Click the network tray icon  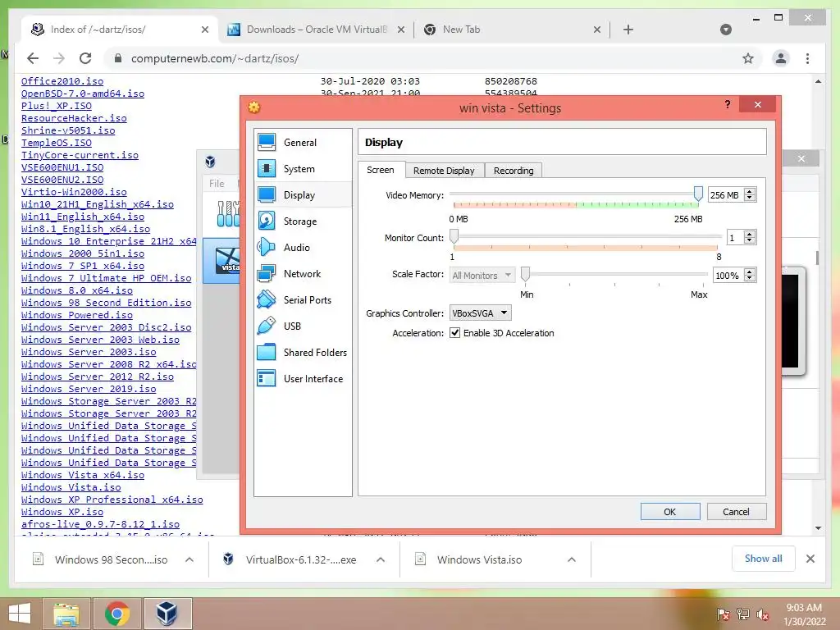click(x=743, y=614)
